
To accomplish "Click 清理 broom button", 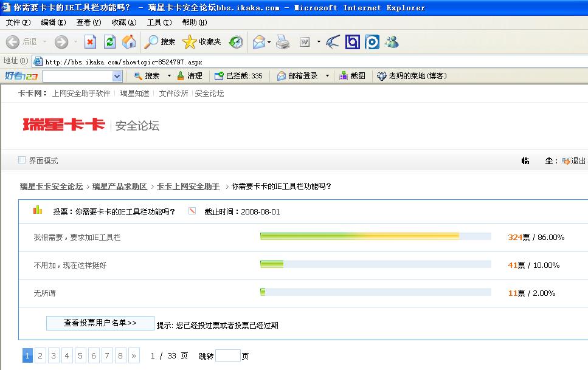I will click(190, 76).
